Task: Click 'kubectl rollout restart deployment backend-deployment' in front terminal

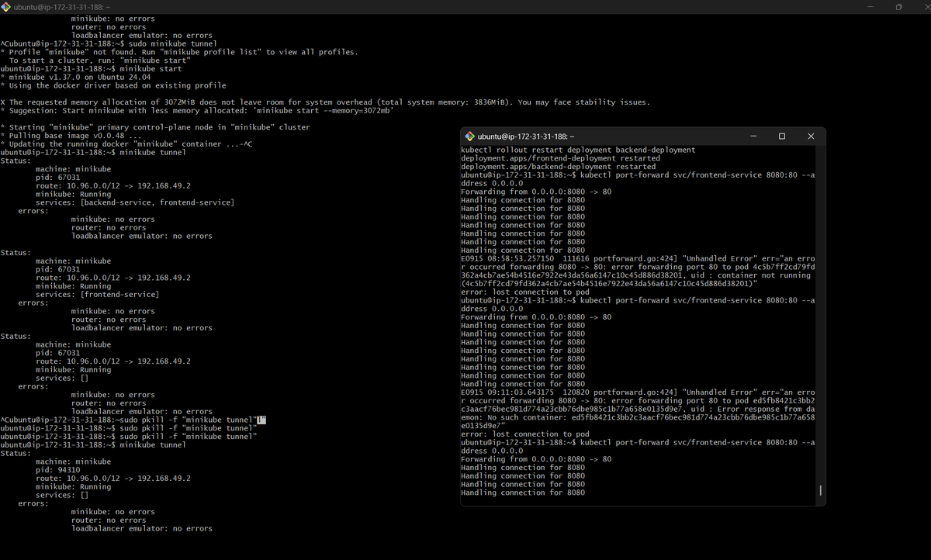Action: click(578, 150)
